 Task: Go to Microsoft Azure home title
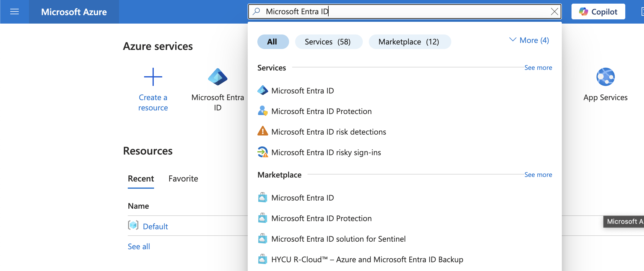click(x=74, y=12)
